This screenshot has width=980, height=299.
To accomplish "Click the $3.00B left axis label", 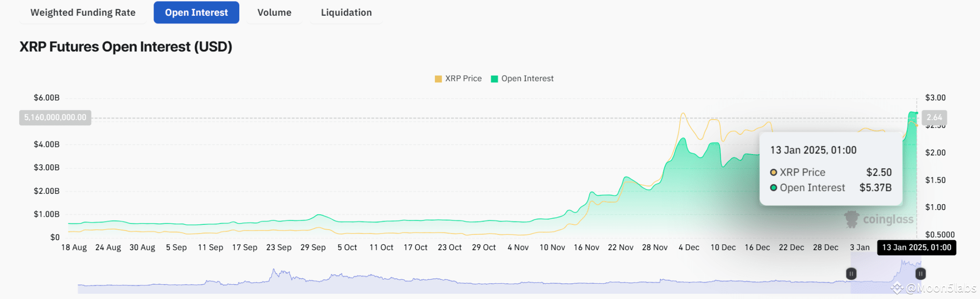I will coord(46,168).
